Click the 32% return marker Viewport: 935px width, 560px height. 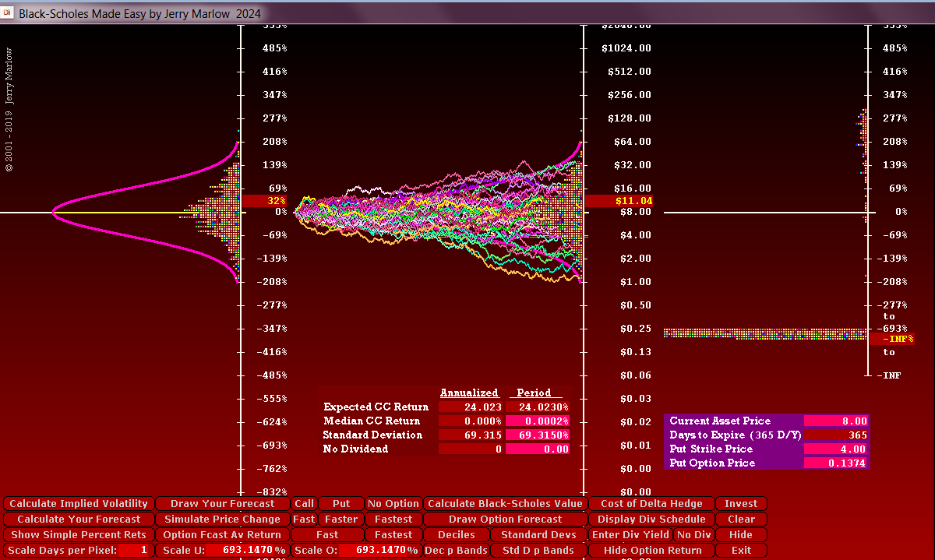tap(266, 201)
